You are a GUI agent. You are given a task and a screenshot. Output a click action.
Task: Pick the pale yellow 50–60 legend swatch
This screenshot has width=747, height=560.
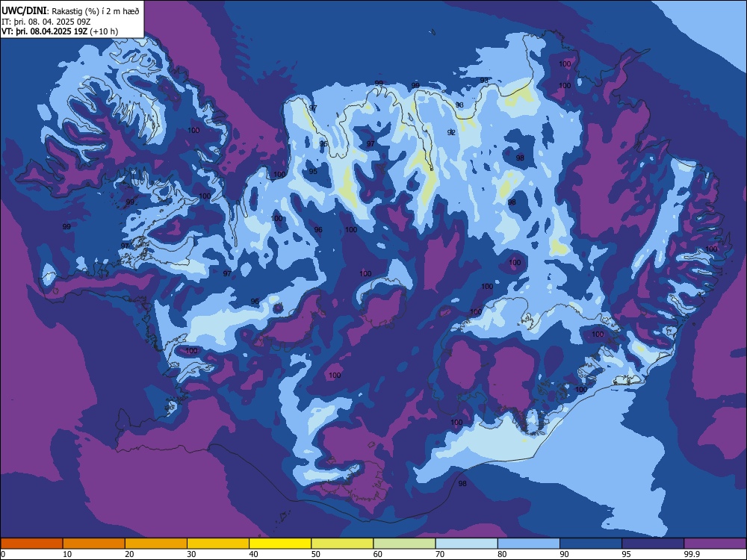pos(343,544)
